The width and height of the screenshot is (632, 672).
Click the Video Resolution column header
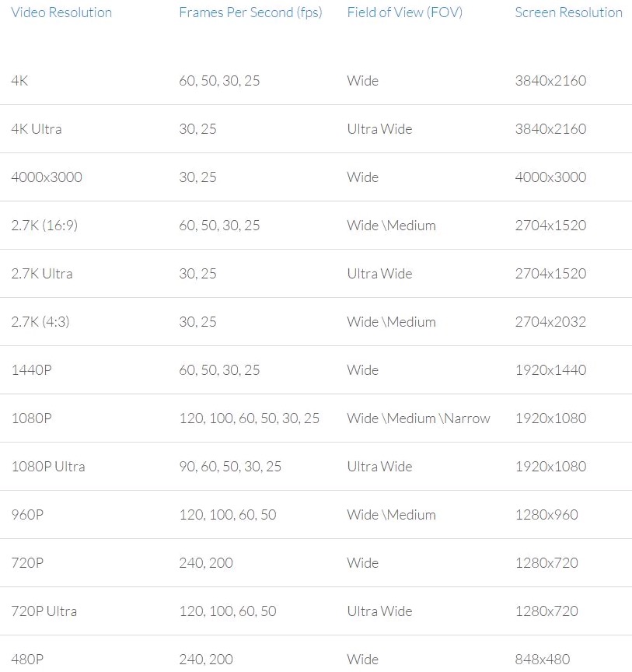(61, 12)
